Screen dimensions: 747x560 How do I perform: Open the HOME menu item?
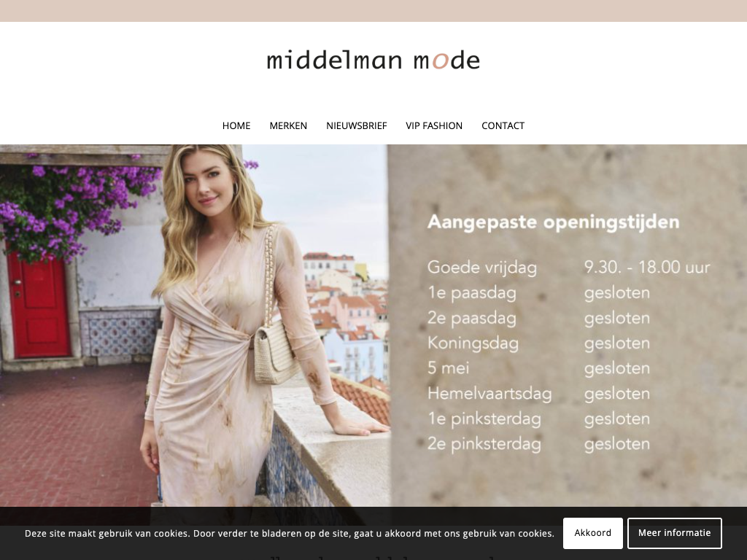click(x=236, y=125)
